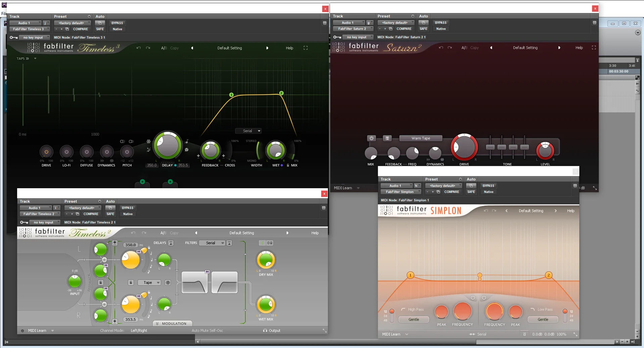
Task: Click the undo arrow in Saturn 2
Action: (x=441, y=48)
